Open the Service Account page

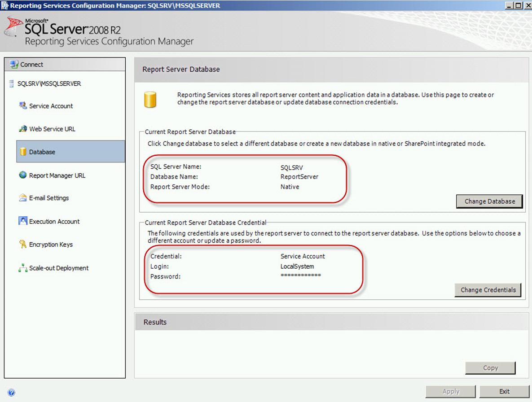coord(51,106)
